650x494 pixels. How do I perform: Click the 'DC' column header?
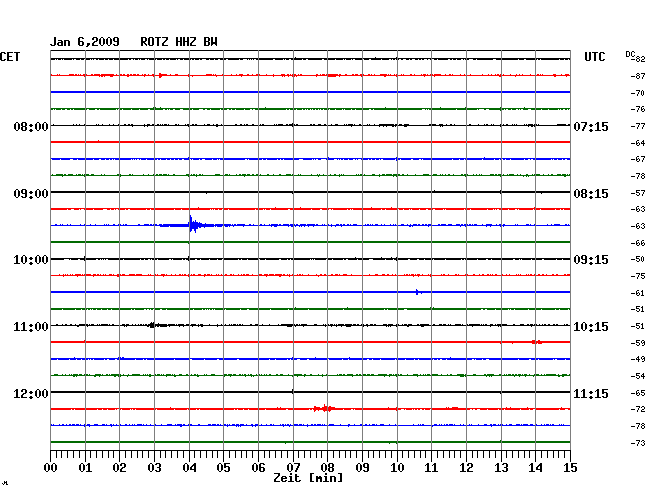[x=630, y=54]
